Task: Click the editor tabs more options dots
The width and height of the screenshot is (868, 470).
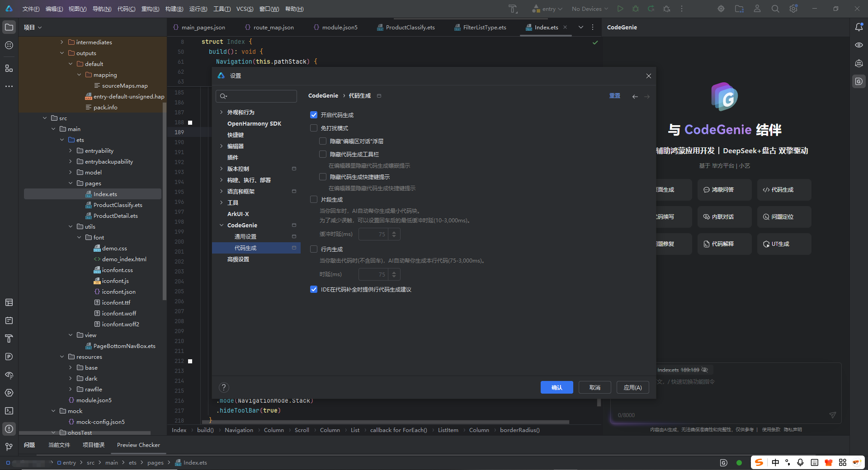Action: tap(593, 27)
